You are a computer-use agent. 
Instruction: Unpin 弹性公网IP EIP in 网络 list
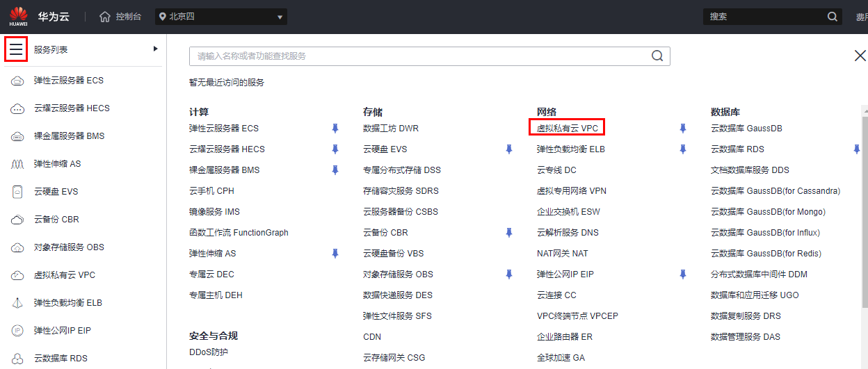coord(683,274)
